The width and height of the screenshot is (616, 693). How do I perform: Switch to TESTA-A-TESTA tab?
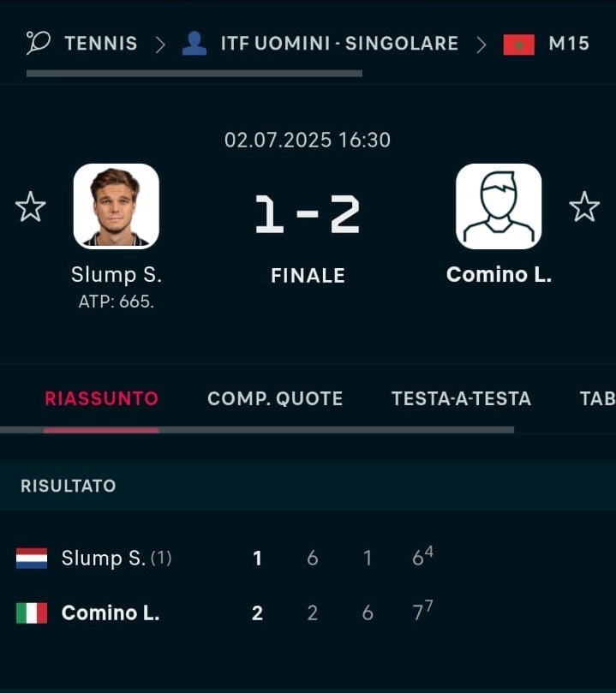(461, 398)
